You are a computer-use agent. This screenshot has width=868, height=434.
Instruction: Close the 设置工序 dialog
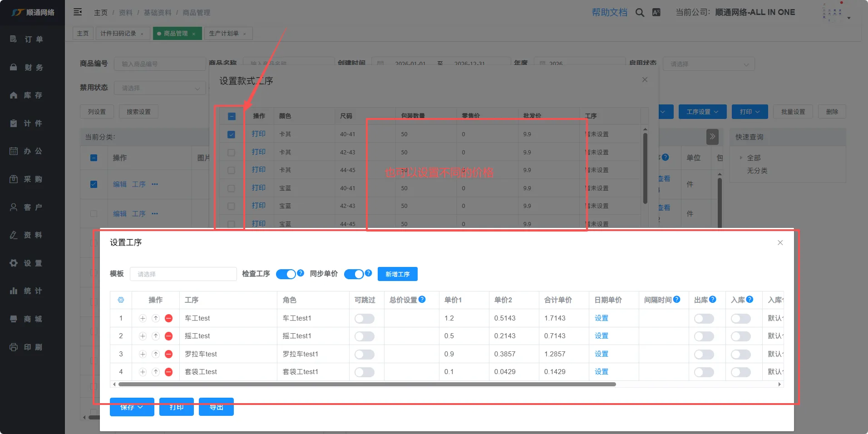(780, 243)
